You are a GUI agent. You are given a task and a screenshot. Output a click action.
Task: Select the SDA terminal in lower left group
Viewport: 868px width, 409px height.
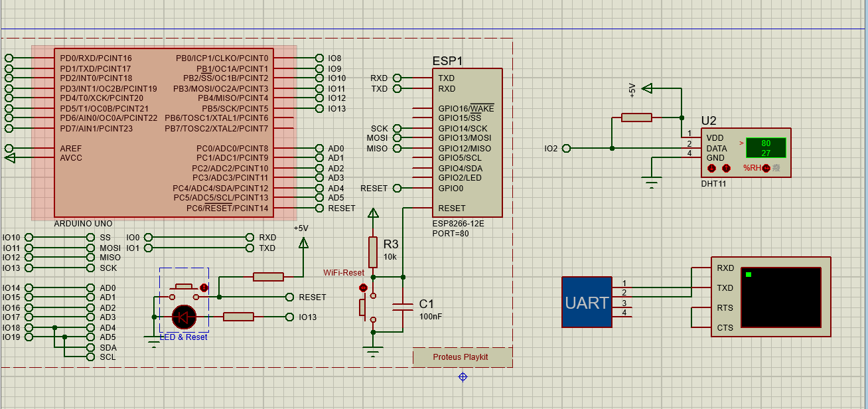(x=90, y=347)
